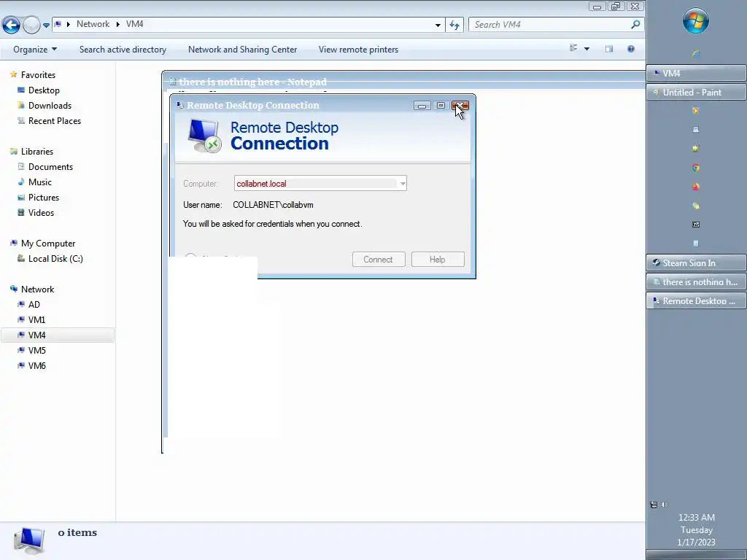Maximize the Remote Desktop Connection dialog
Viewport: 747px width, 560px height.
[441, 106]
